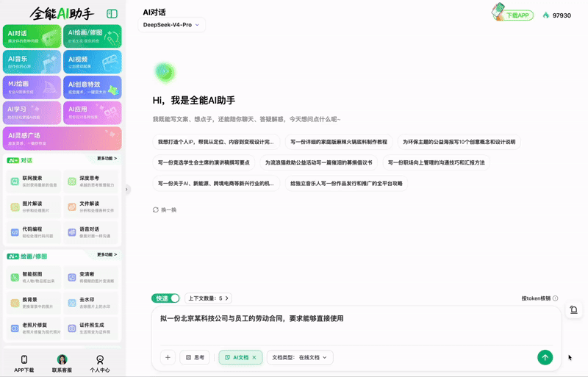Select the 换背景 icon

tap(15, 303)
